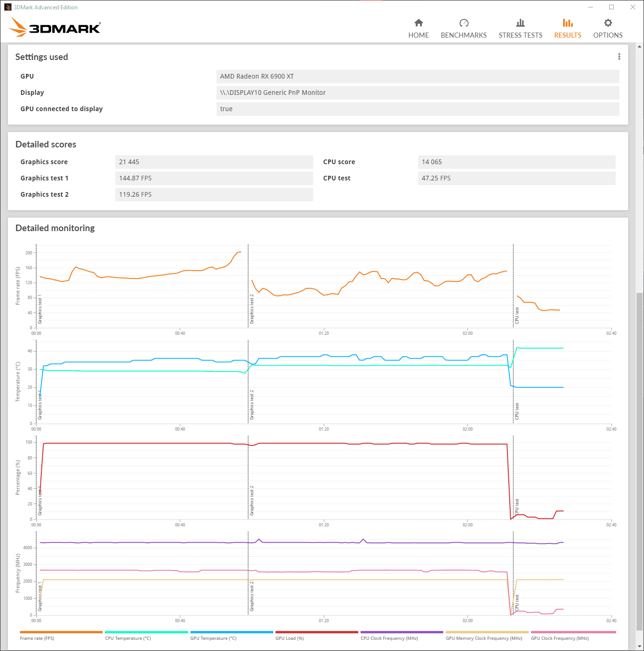Click the vertical scrollbar thumb

640,462
